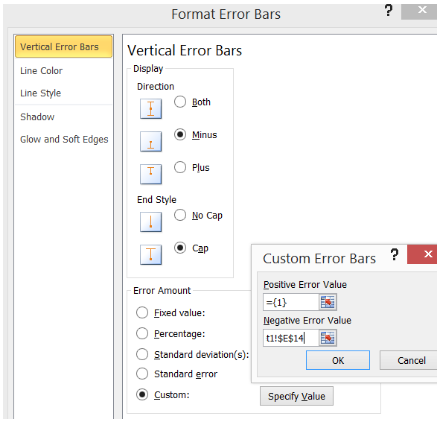Choose Standard error radio option
The height and width of the screenshot is (423, 445).
[142, 374]
